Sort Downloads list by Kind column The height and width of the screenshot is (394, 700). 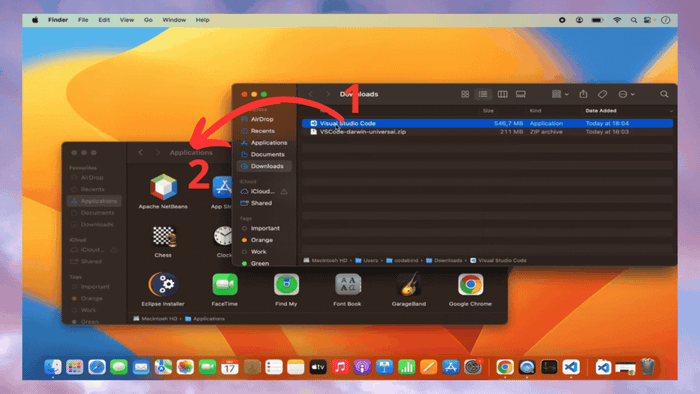[x=535, y=111]
